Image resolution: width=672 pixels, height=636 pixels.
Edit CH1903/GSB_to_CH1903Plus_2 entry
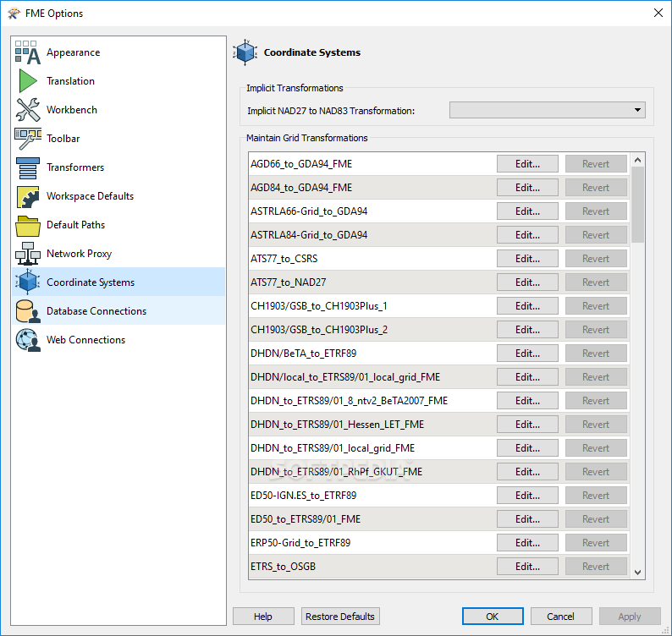[527, 330]
